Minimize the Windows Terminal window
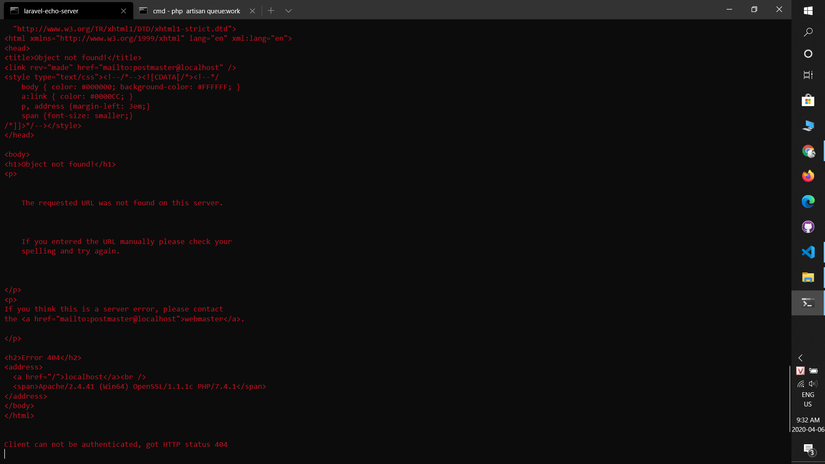Image resolution: width=825 pixels, height=464 pixels. coord(729,9)
